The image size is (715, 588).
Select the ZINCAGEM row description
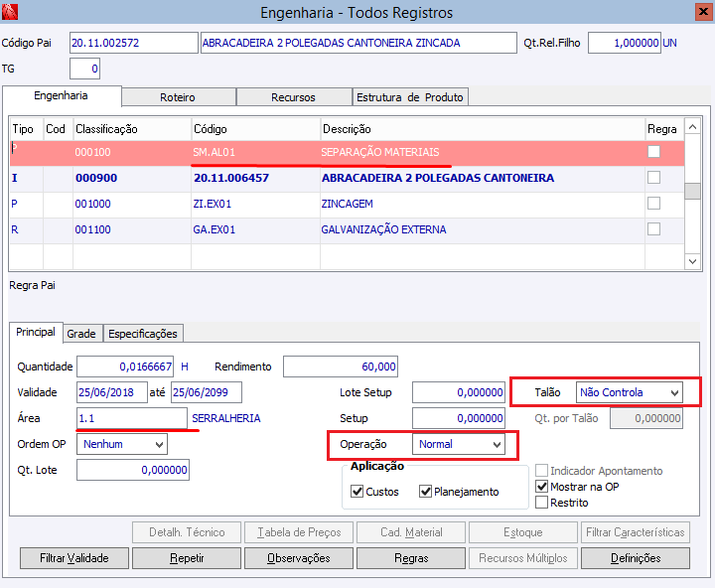[x=347, y=204]
